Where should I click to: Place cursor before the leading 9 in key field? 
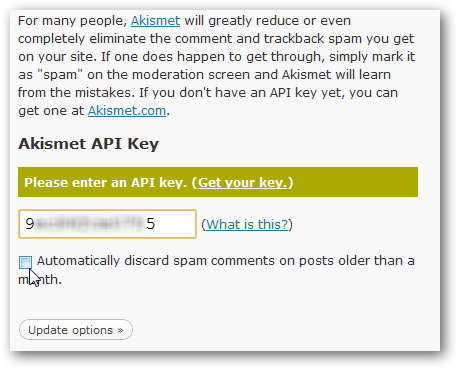[25, 224]
